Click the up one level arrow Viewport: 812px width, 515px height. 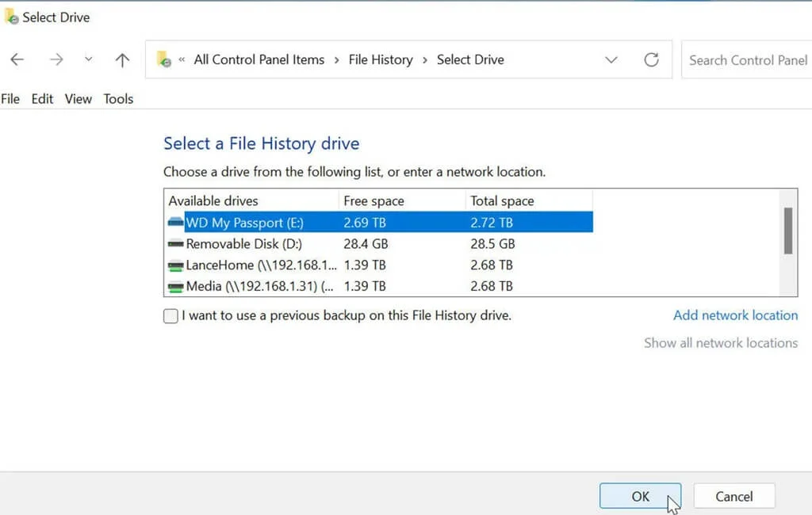click(x=121, y=59)
